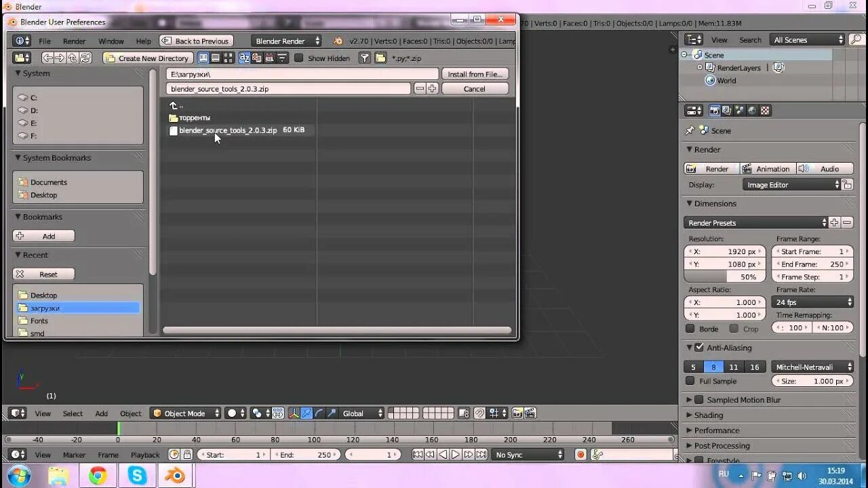
Task: Switch file display to thumbnails
Action: pyautogui.click(x=228, y=58)
